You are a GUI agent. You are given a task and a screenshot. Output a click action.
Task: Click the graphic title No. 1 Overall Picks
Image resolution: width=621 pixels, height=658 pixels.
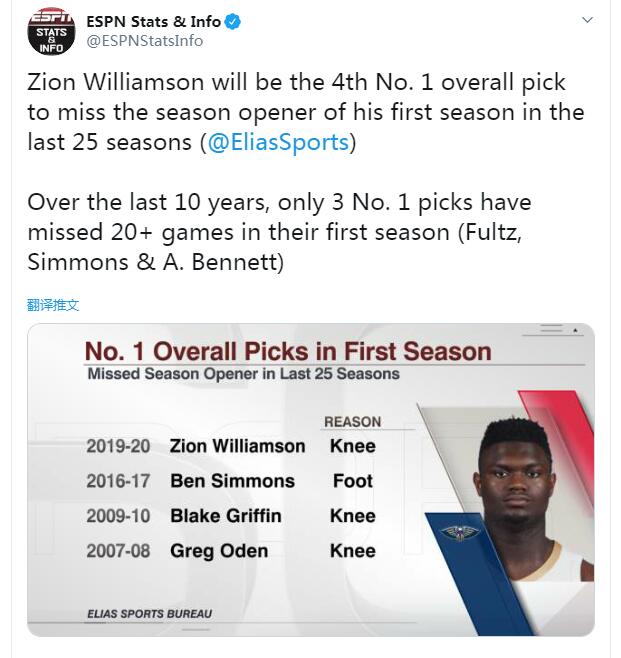coord(288,351)
